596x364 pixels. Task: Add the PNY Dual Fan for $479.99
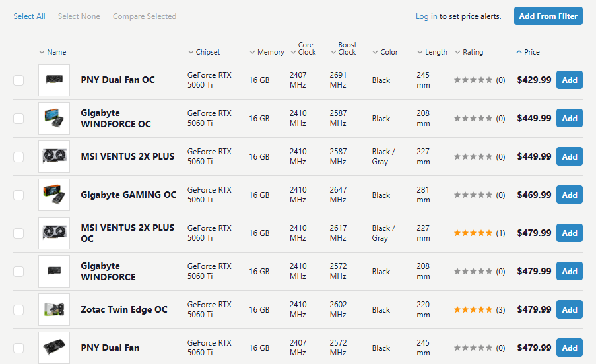click(570, 348)
